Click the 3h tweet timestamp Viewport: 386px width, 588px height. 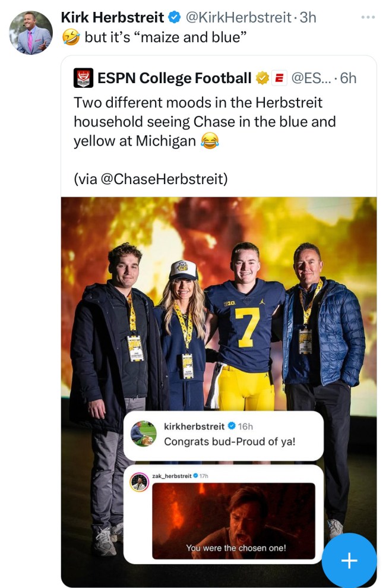coord(308,18)
